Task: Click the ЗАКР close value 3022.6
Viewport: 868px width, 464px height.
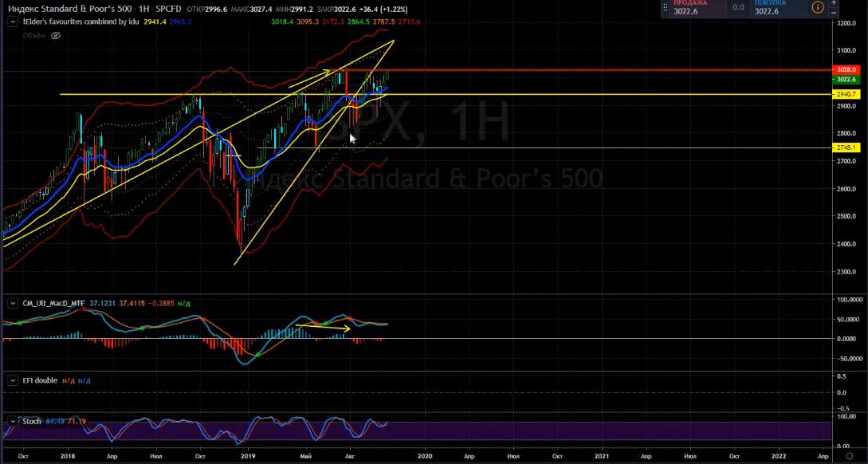Action: (x=345, y=10)
